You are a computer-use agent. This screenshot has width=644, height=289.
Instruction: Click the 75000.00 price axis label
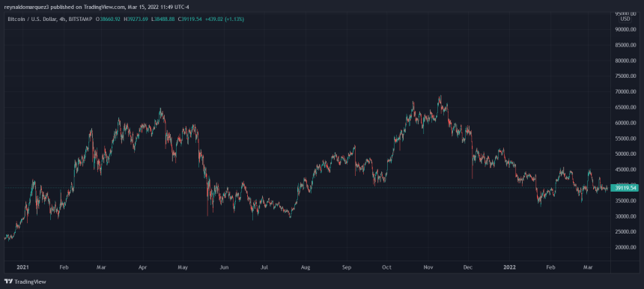tap(625, 76)
